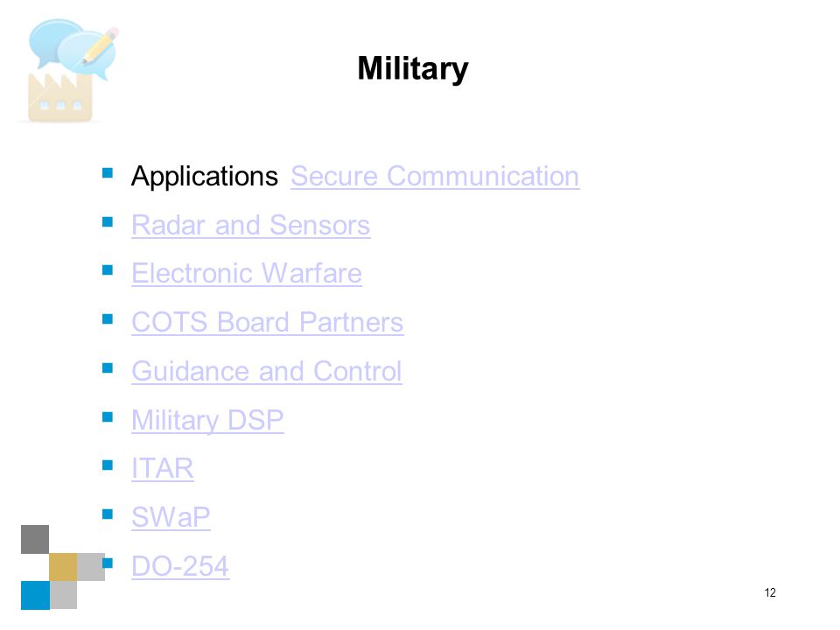Follow the Radar and Sensors link

coord(251,225)
